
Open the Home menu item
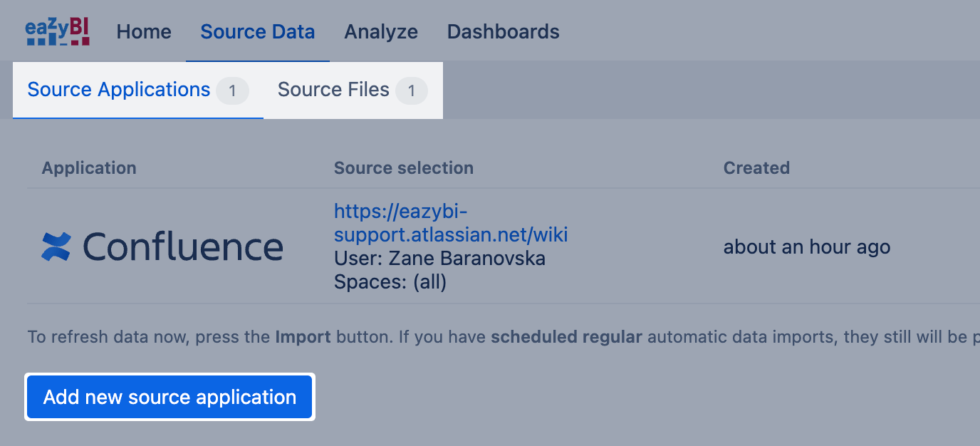[x=144, y=32]
